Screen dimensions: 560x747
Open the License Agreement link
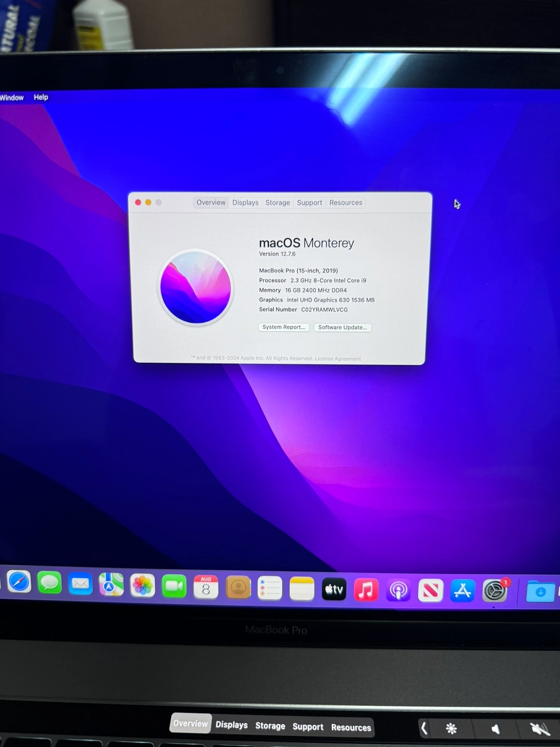pos(338,359)
